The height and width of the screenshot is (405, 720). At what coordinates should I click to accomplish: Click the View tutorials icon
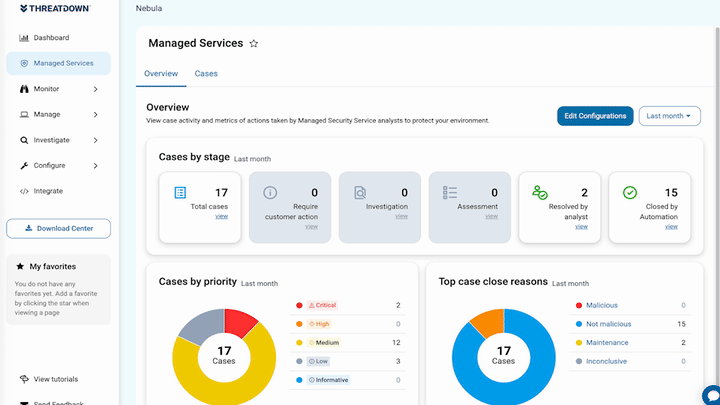click(x=24, y=379)
